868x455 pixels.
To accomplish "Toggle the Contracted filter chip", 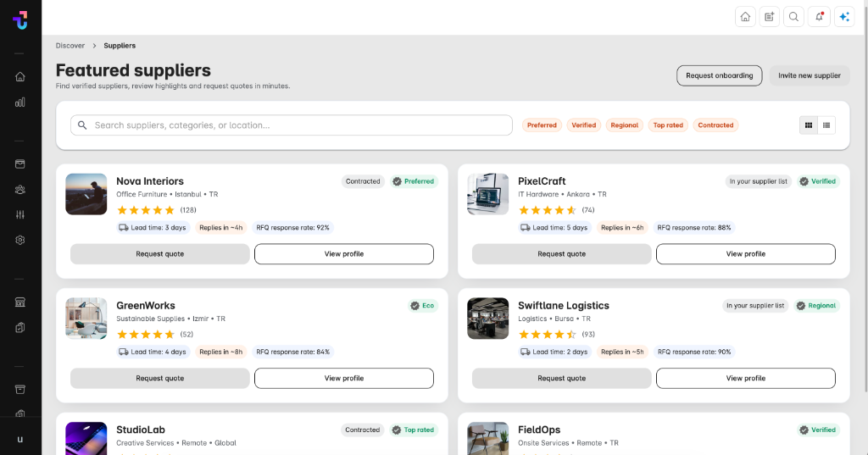I will tap(715, 125).
